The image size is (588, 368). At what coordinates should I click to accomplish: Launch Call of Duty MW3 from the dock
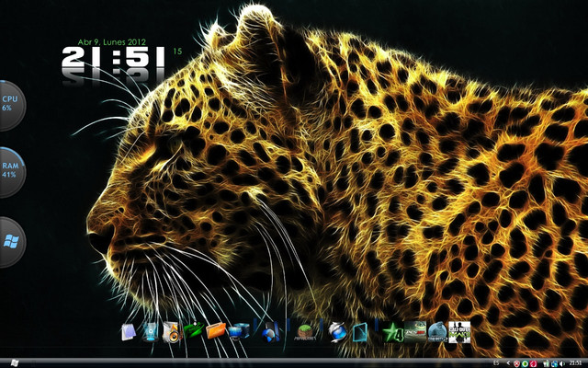[x=459, y=332]
